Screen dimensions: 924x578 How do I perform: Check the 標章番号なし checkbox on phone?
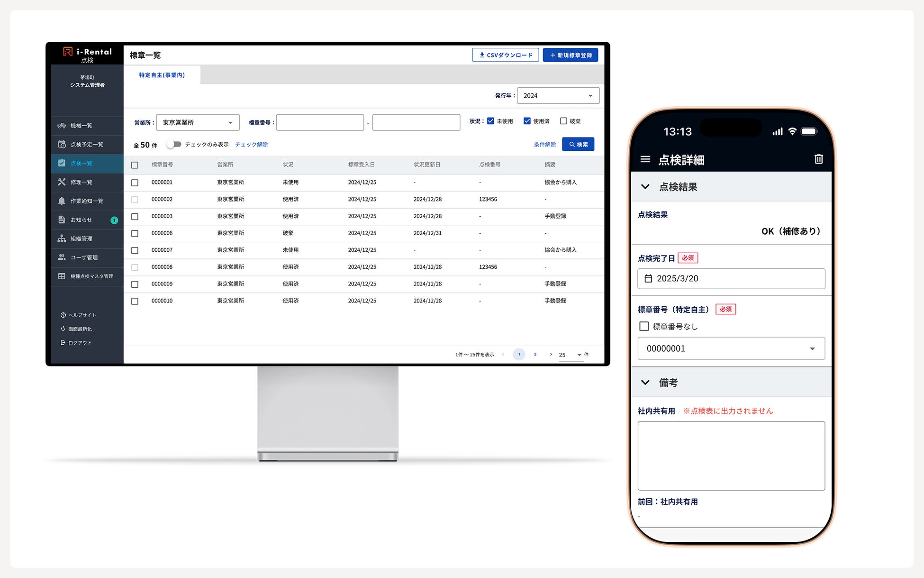tap(644, 326)
